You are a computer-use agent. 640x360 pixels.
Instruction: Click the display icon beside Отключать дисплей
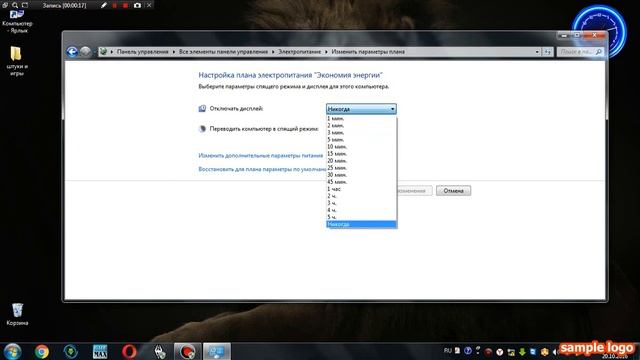coord(202,109)
